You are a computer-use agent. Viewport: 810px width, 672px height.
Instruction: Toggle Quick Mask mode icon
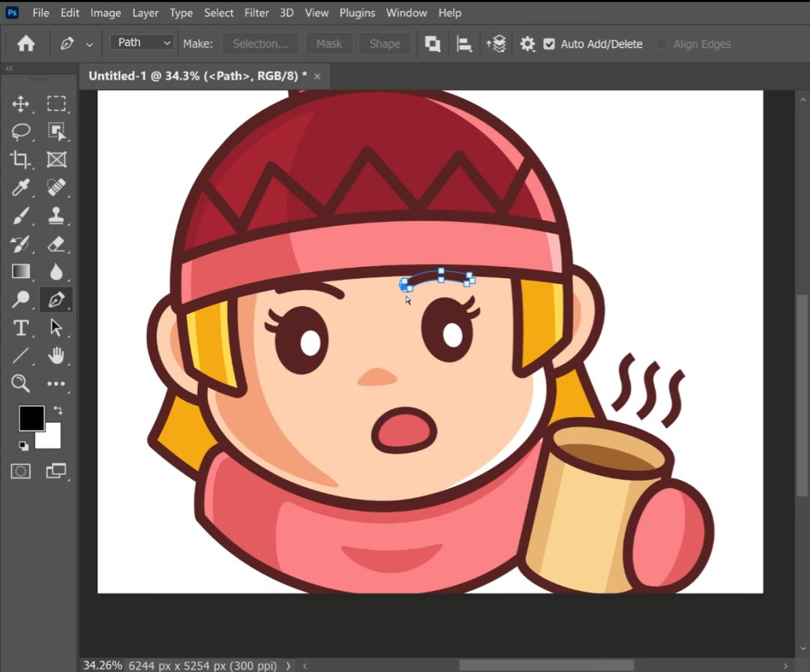coord(21,471)
